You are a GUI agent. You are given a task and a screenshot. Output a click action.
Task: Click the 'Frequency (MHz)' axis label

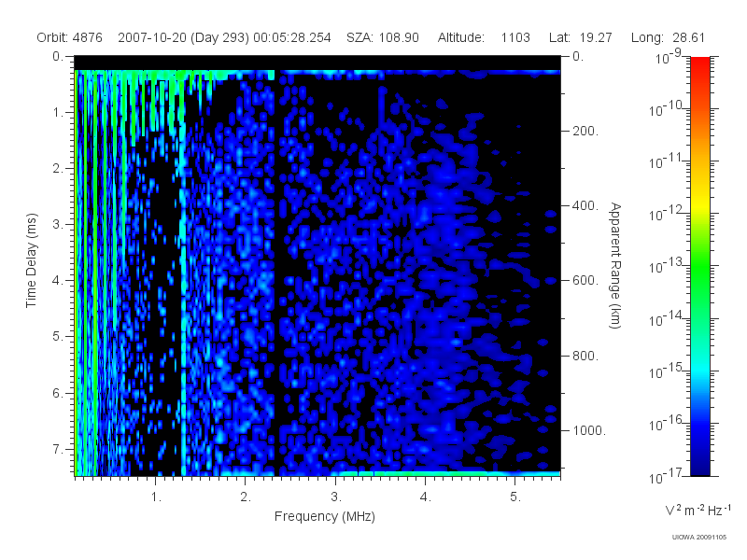[325, 516]
